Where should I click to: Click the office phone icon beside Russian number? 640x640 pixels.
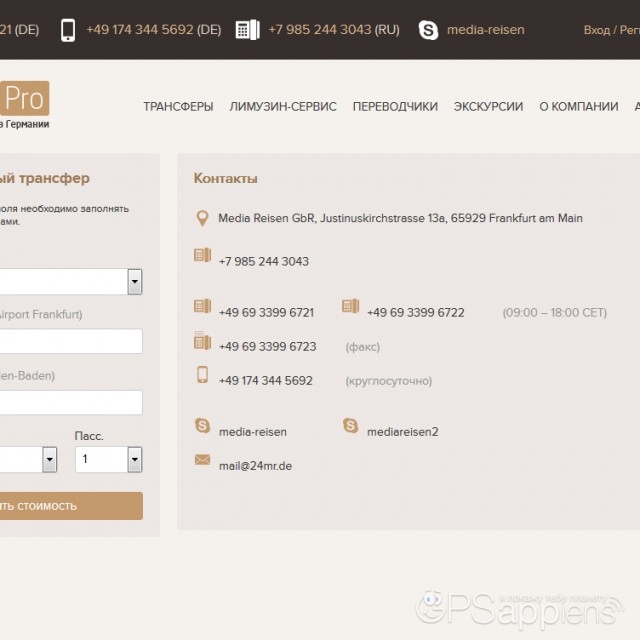click(x=246, y=30)
